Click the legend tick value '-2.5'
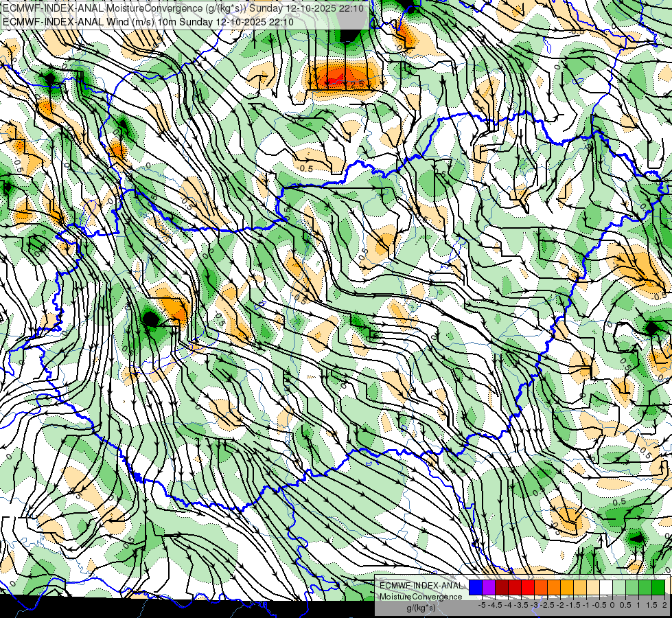Image resolution: width=672 pixels, height=618 pixels. [x=547, y=605]
